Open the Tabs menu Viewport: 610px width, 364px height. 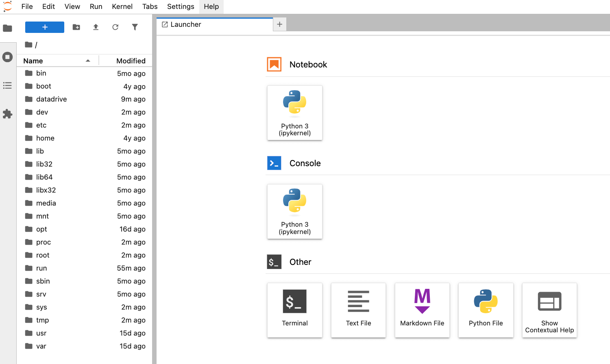(x=150, y=6)
